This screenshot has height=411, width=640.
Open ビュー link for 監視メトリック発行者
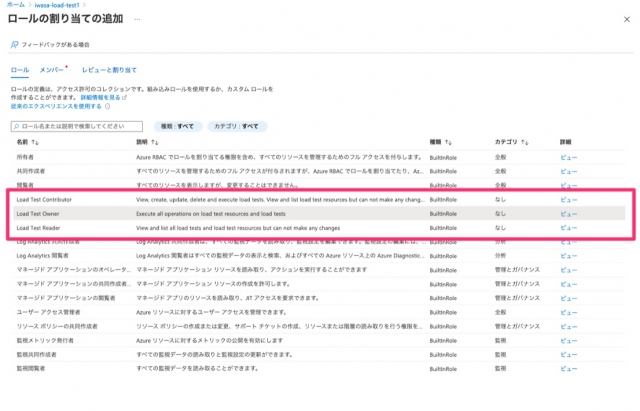569,341
